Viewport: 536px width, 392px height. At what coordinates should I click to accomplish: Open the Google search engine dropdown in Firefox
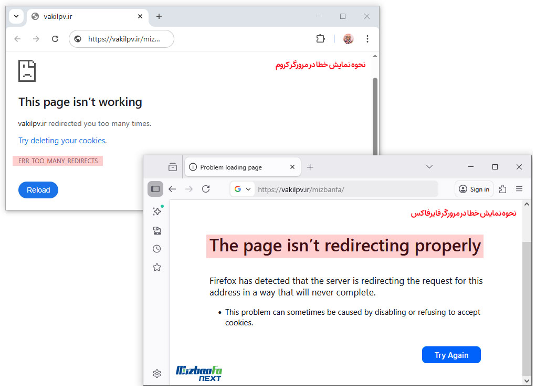[242, 189]
